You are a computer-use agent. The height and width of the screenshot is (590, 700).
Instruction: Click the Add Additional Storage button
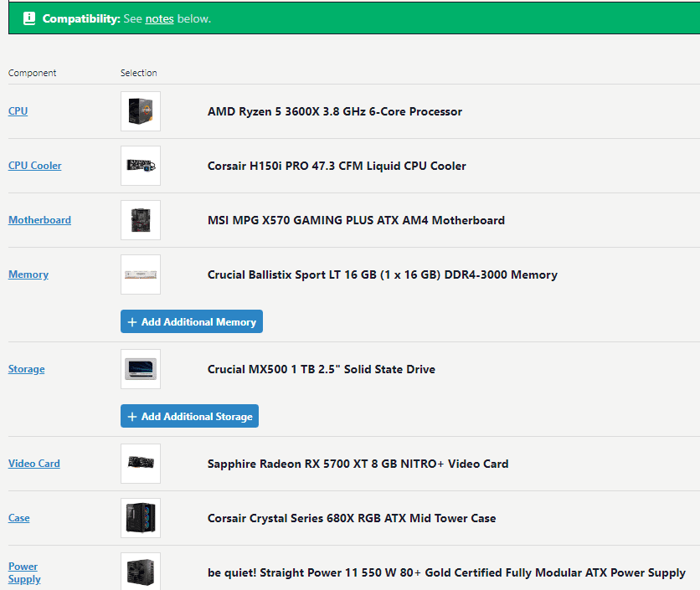tap(189, 416)
